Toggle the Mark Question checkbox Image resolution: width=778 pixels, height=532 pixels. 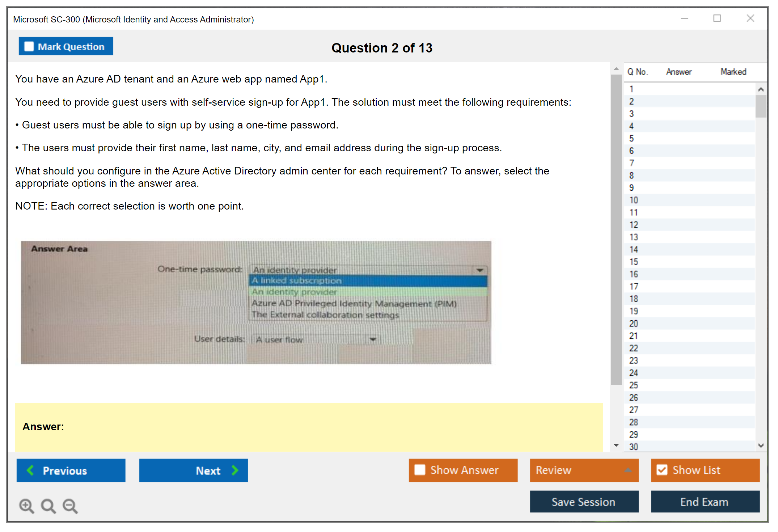point(29,46)
